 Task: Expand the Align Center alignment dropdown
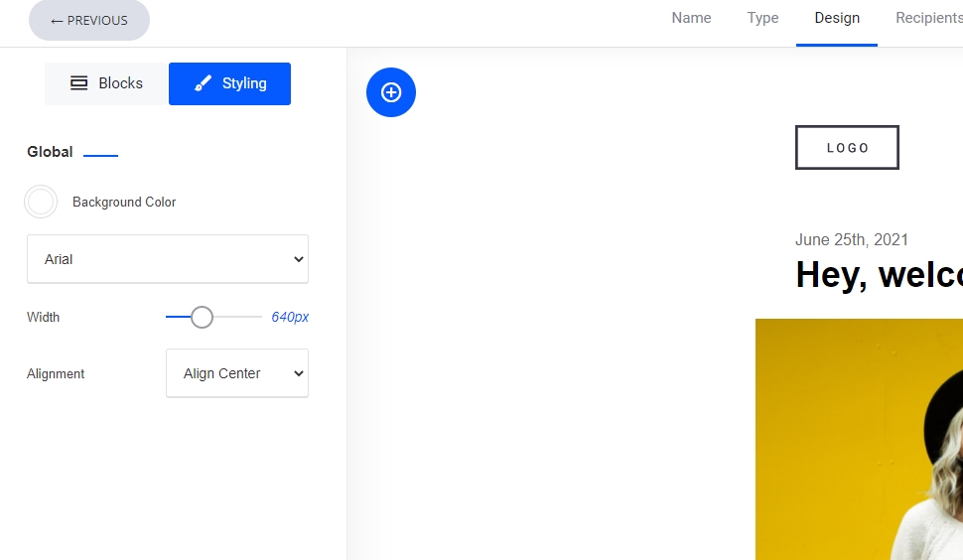click(x=237, y=373)
